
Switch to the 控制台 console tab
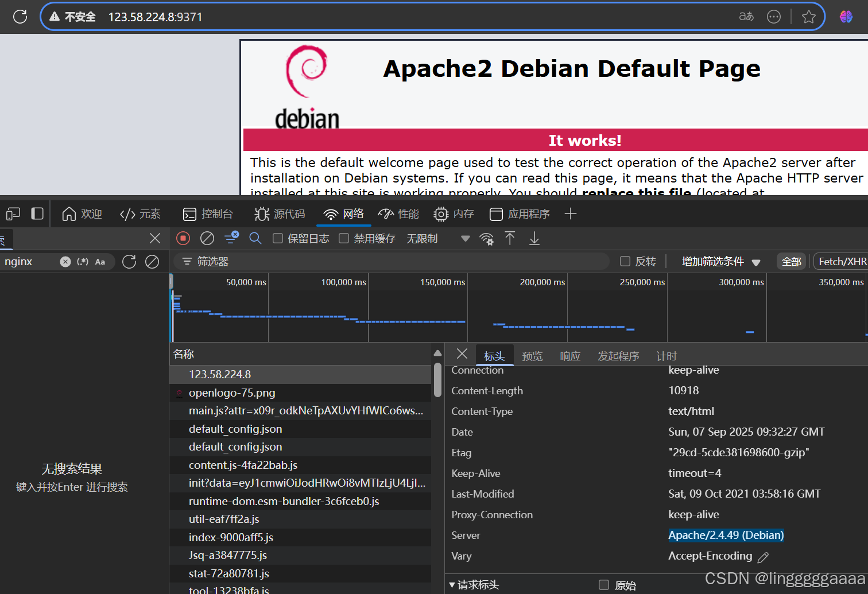coord(208,214)
